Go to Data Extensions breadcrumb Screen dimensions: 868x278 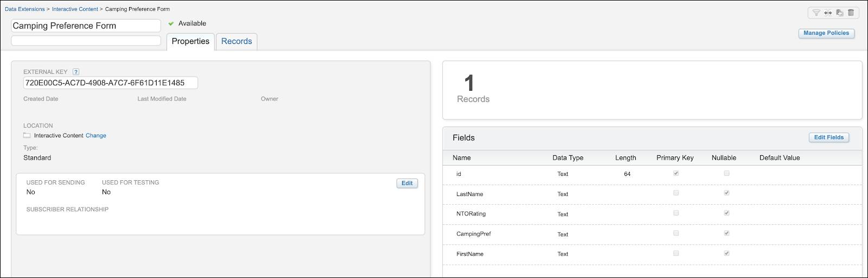(x=25, y=9)
